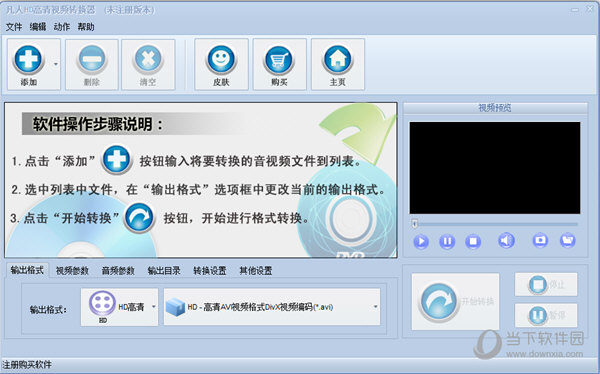Switch to the 音频参数 tab
This screenshot has height=374, width=600.
pos(118,271)
